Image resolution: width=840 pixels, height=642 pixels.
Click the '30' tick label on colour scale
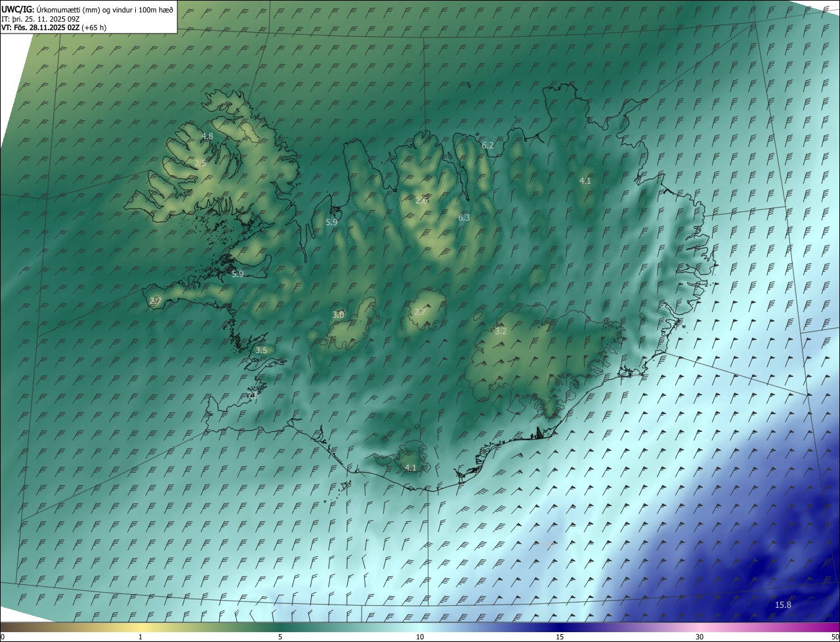(700, 637)
